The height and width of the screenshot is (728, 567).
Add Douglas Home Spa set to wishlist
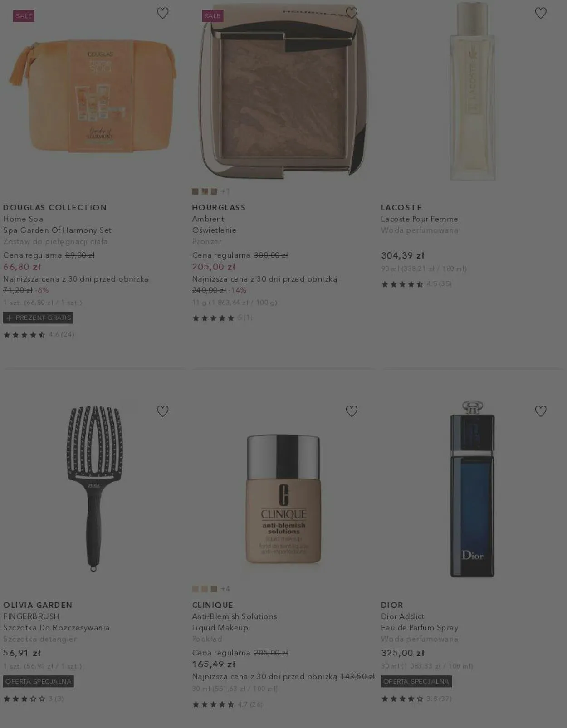click(x=162, y=13)
